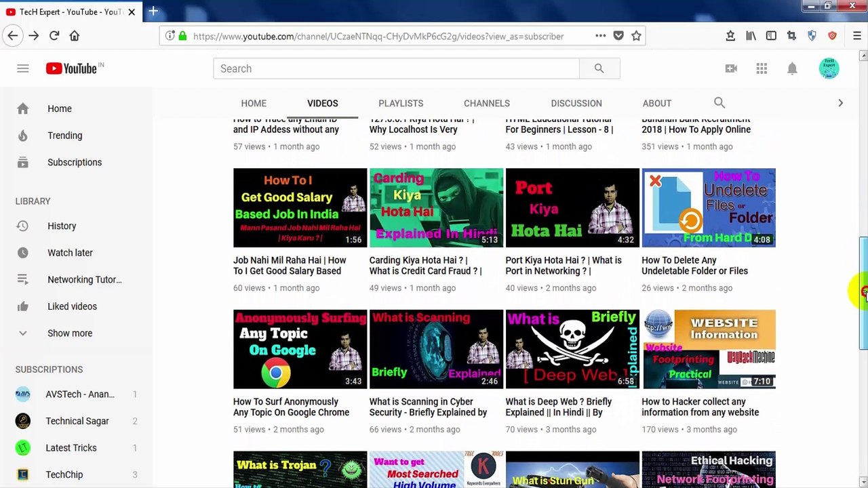Open Website Information Footprinting thumbnail
Screen dimensions: 868x488
709,349
